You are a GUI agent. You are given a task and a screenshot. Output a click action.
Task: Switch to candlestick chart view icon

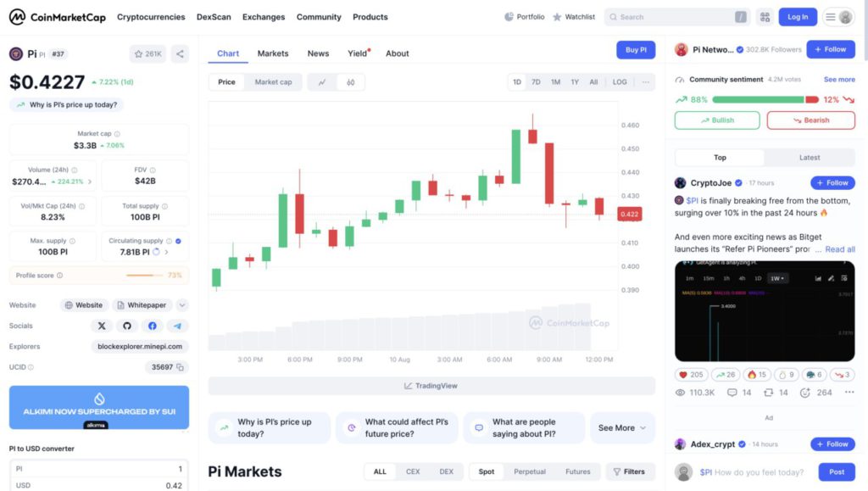350,82
